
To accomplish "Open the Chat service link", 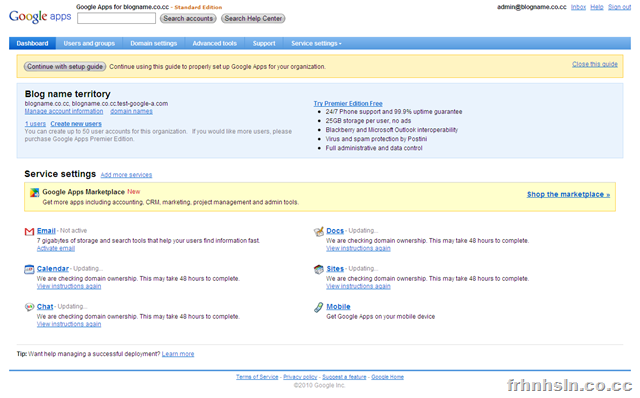I will pos(45,307).
